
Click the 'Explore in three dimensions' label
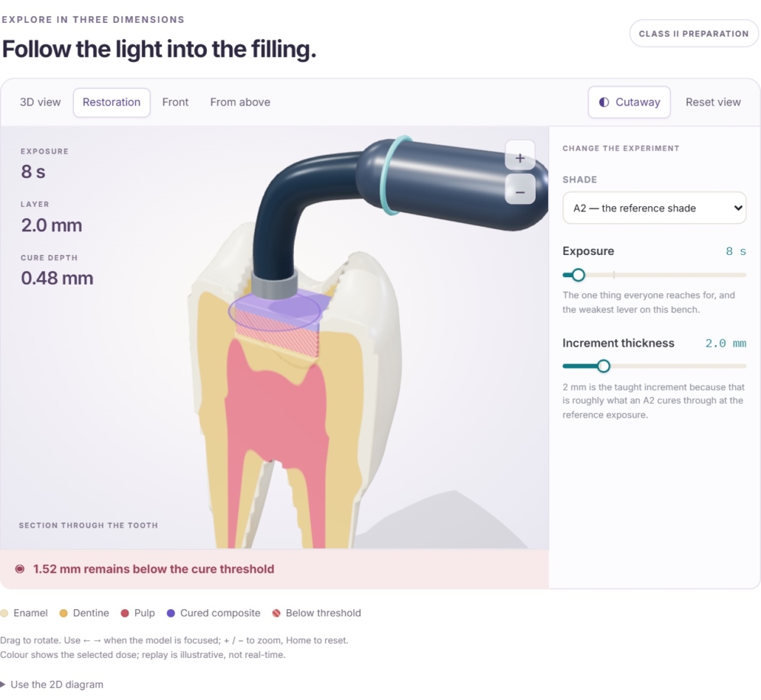pos(93,20)
